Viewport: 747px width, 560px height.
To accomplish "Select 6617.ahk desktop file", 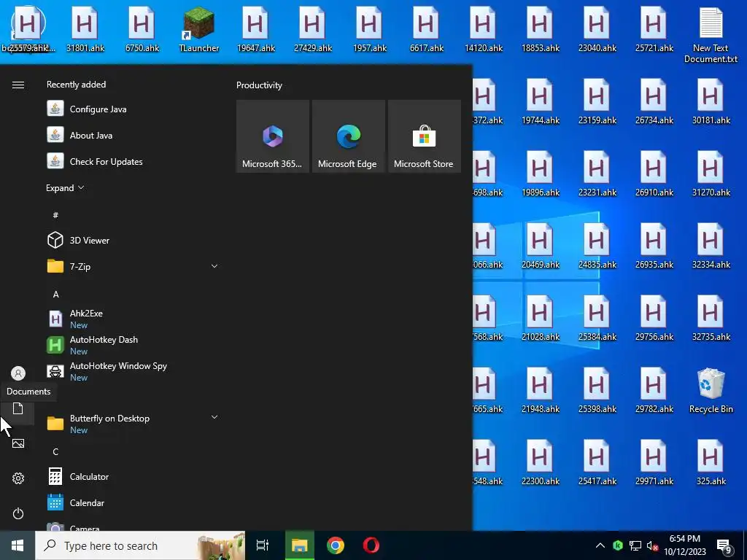I will [x=426, y=30].
